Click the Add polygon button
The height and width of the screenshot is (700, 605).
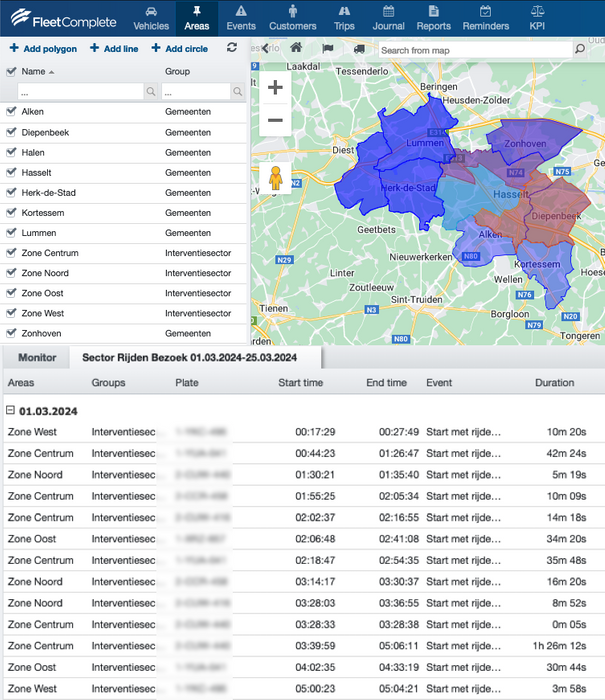[x=43, y=48]
